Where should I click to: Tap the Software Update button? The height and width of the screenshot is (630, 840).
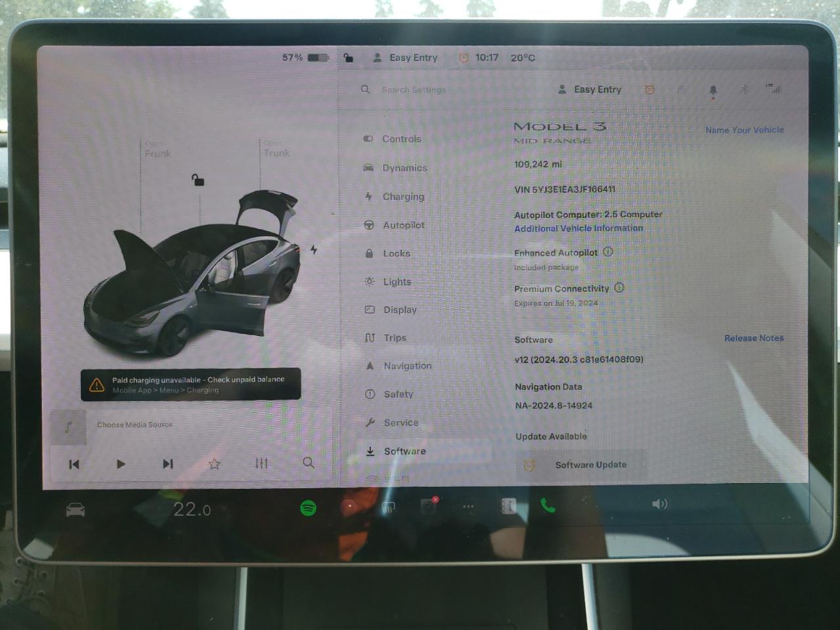[x=581, y=465]
